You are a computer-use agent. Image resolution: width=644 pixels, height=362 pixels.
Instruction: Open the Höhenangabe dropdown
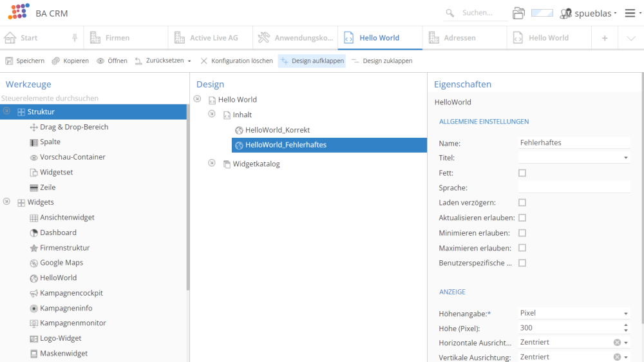click(625, 313)
